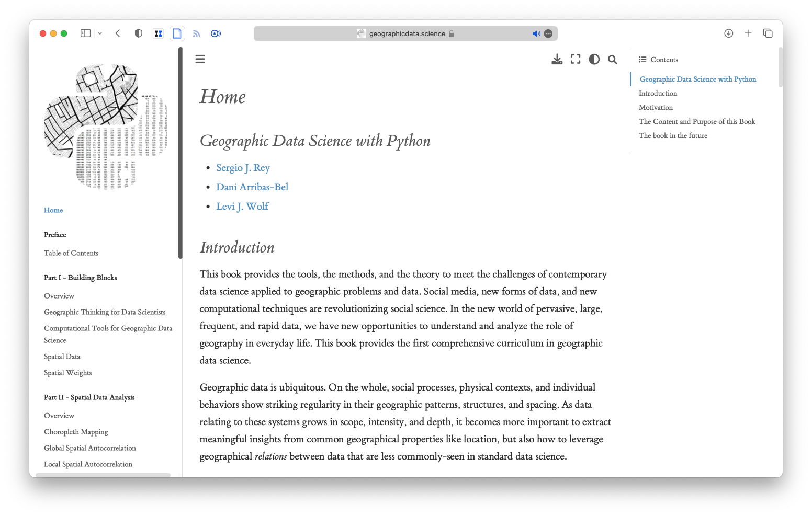
Task: Mute the tab audio speaker icon
Action: pyautogui.click(x=536, y=33)
